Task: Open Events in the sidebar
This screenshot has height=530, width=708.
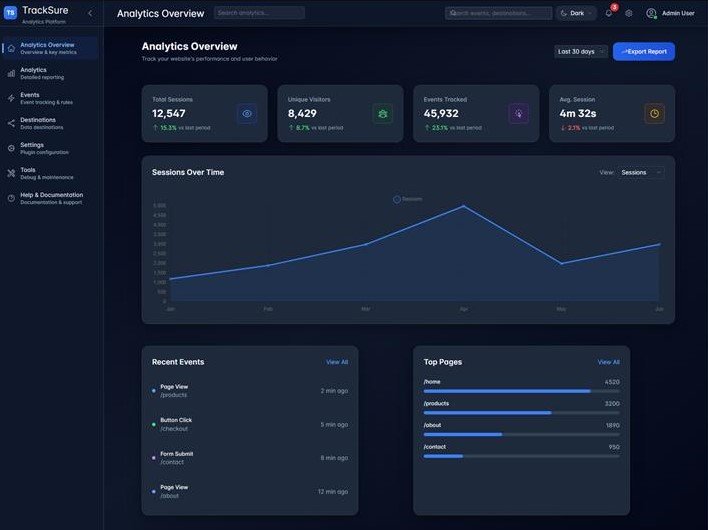Action: [x=45, y=98]
